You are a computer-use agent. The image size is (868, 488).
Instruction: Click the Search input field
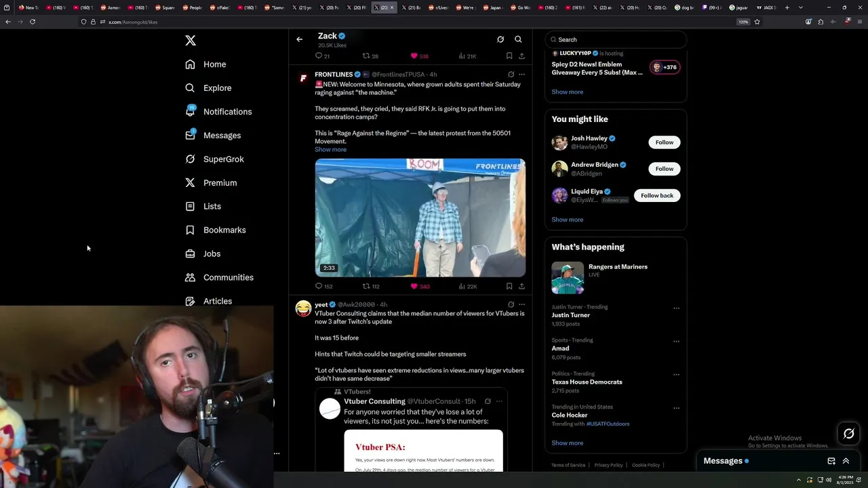(616, 39)
